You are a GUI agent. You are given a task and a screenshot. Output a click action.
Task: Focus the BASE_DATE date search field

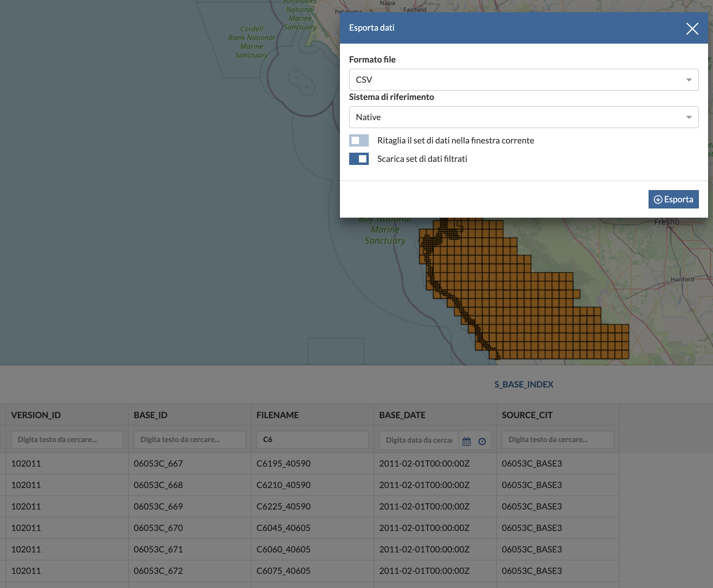point(419,440)
